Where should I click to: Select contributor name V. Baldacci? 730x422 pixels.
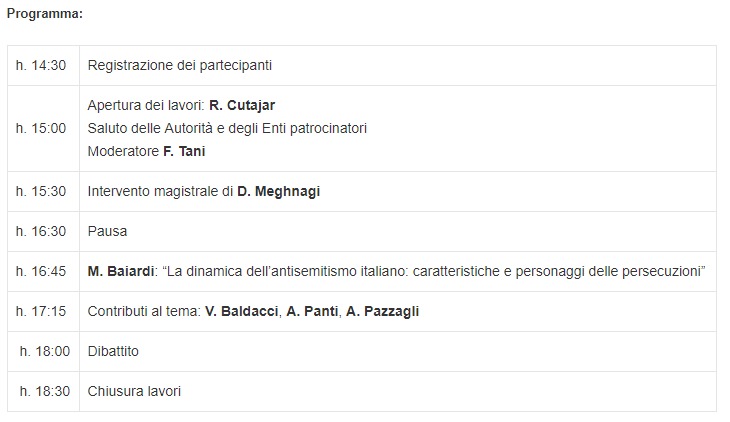click(242, 312)
